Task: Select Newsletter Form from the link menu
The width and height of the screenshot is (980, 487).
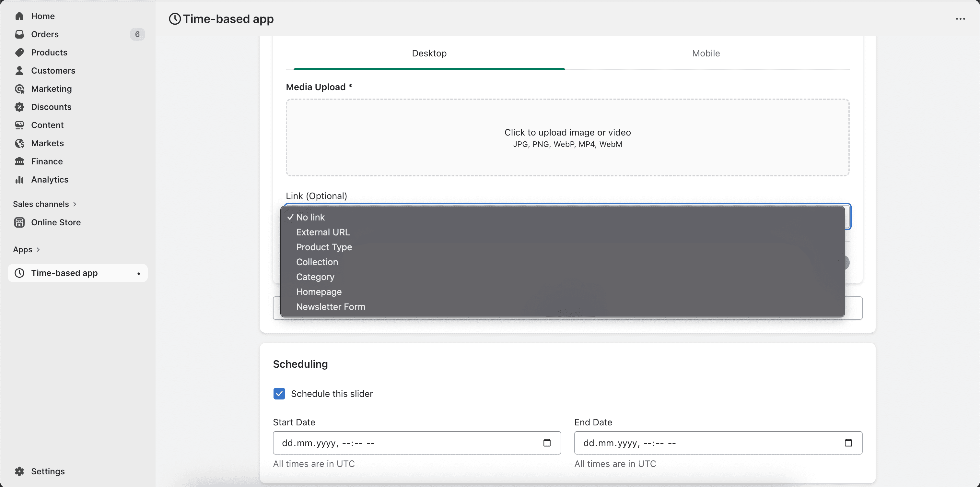Action: click(x=330, y=307)
